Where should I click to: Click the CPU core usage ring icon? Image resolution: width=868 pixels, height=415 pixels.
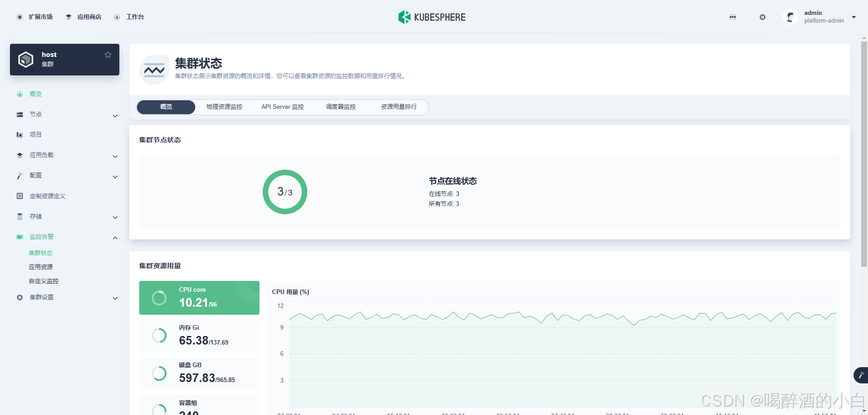pos(159,298)
